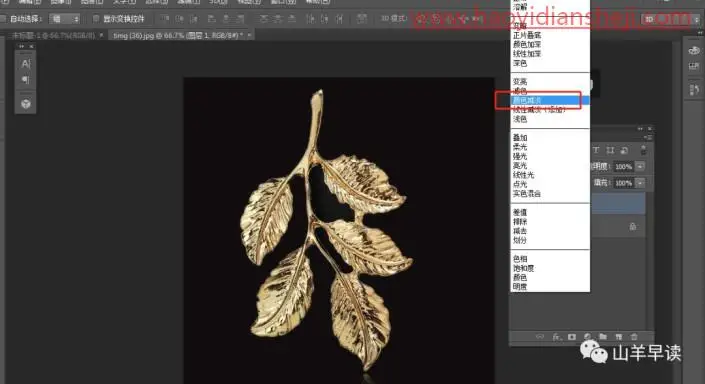Toggle the 自动选择 checkbox

click(3, 19)
